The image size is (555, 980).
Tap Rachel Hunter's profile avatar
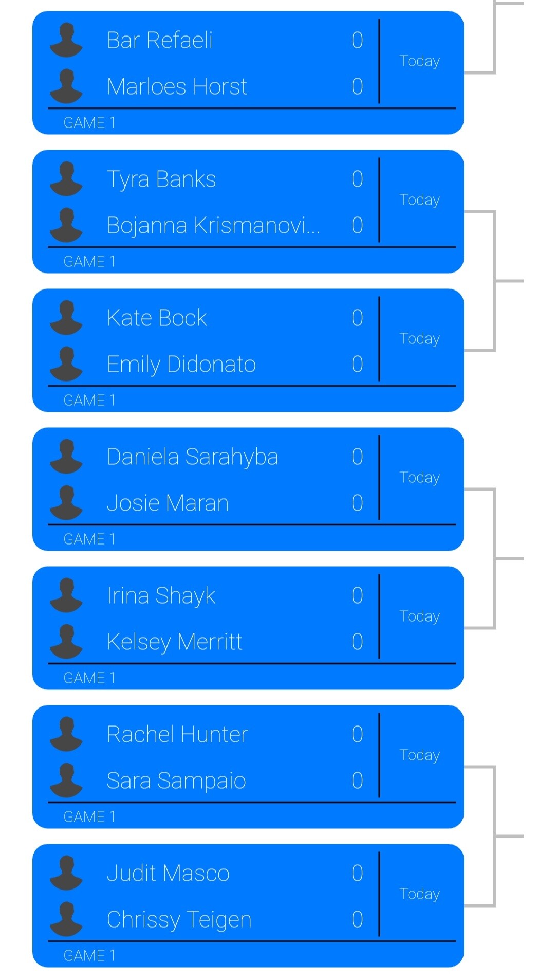click(66, 734)
